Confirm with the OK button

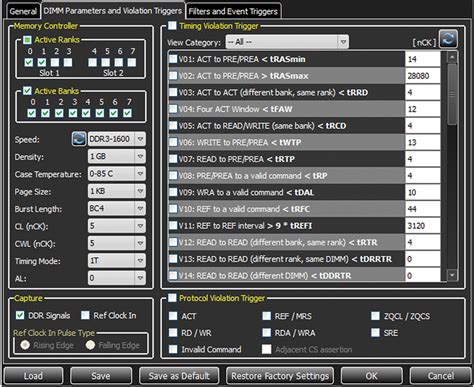[371, 376]
